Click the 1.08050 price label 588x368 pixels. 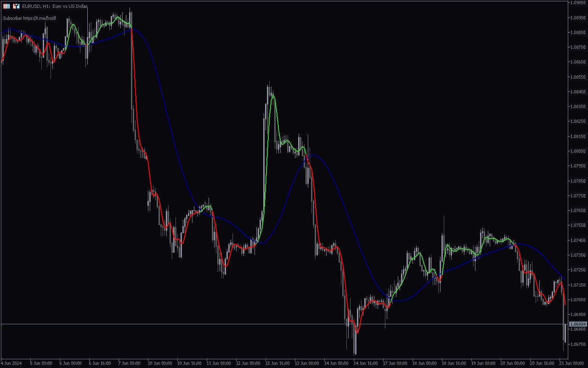click(x=578, y=151)
